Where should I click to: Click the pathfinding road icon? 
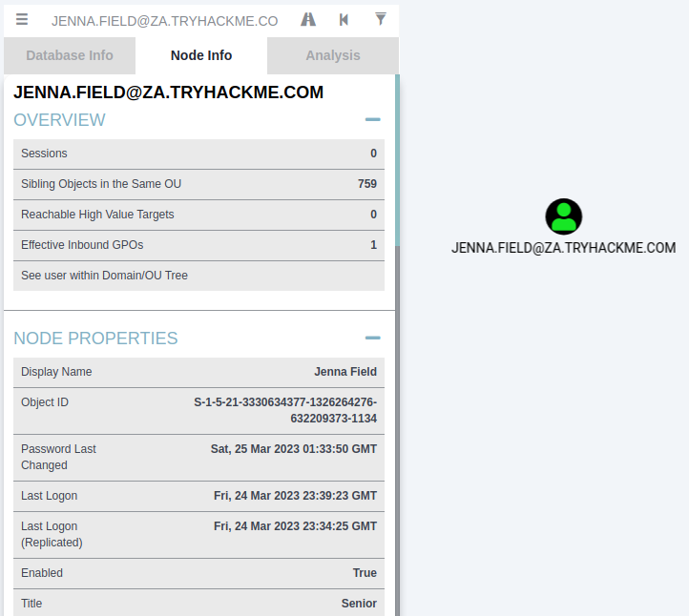coord(308,19)
